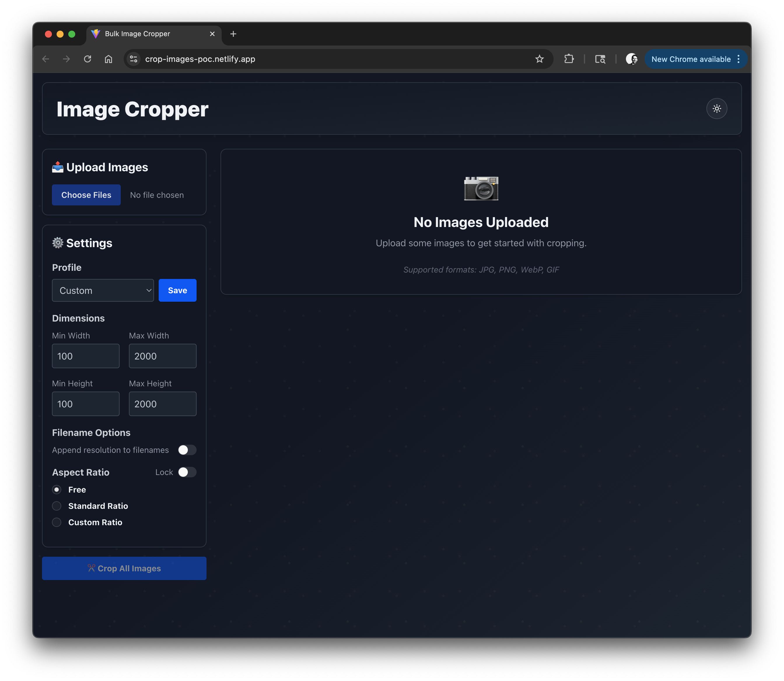This screenshot has width=784, height=681.
Task: Turn on the Aspect Ratio Lock switch
Action: click(x=187, y=472)
